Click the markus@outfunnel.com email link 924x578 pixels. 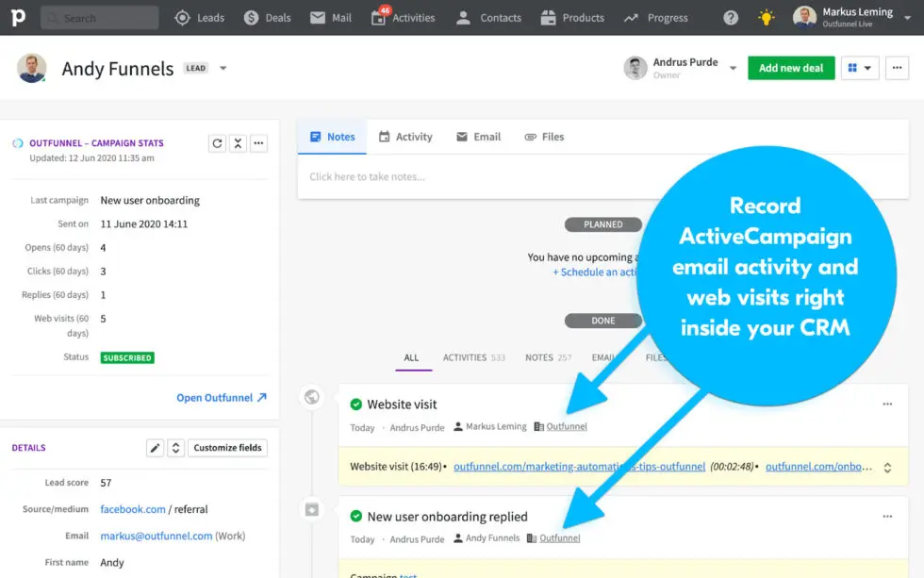coord(157,536)
